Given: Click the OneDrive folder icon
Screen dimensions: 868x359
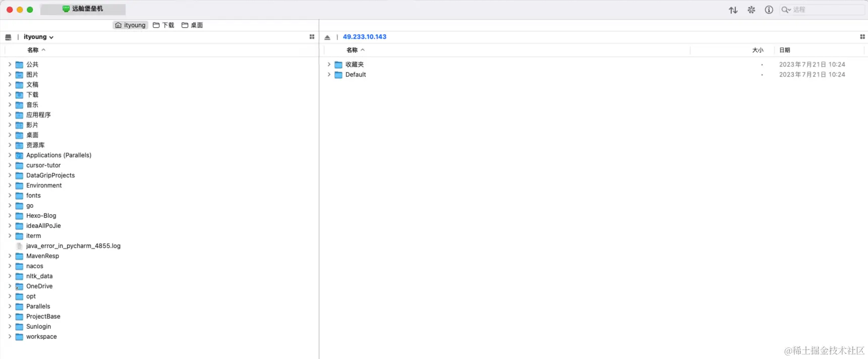Looking at the screenshot, I should pos(19,286).
